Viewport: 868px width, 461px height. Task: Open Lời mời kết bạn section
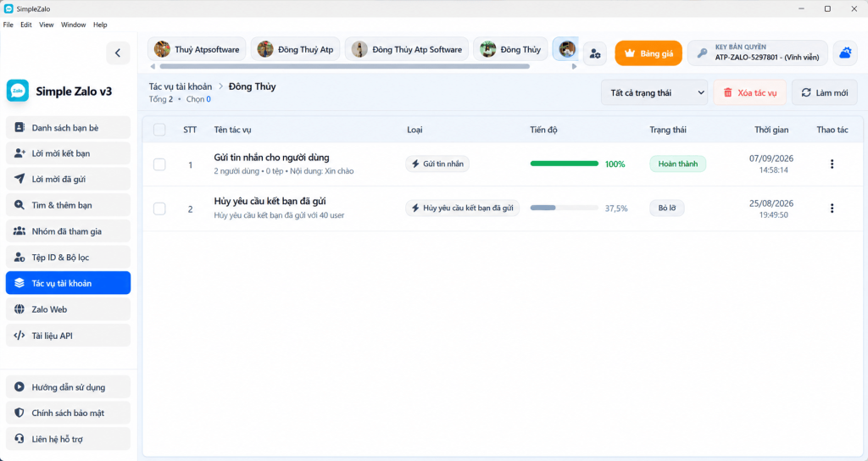pyautogui.click(x=68, y=153)
